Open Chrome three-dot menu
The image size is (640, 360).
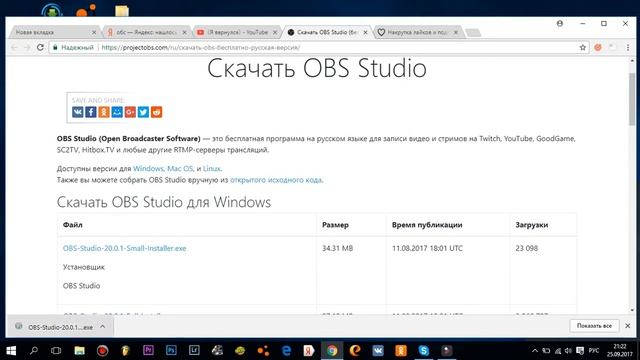click(628, 47)
